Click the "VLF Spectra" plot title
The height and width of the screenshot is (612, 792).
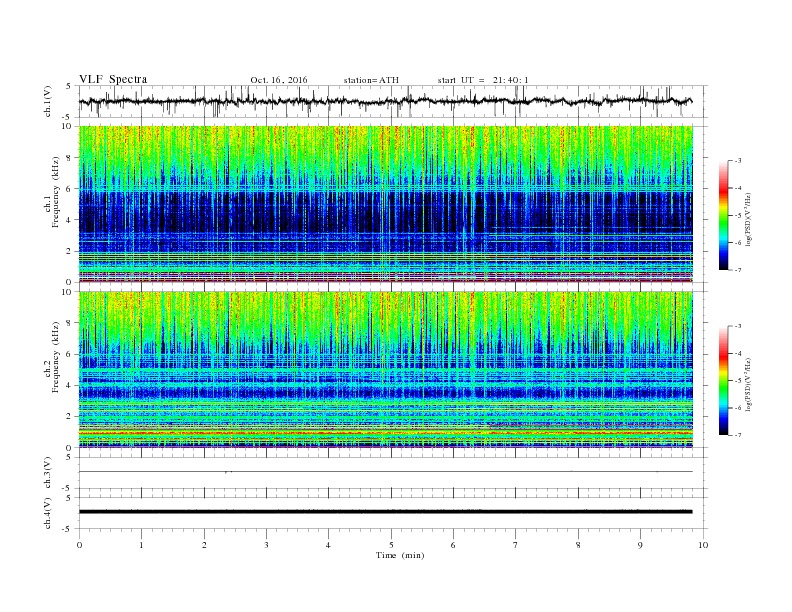point(113,79)
